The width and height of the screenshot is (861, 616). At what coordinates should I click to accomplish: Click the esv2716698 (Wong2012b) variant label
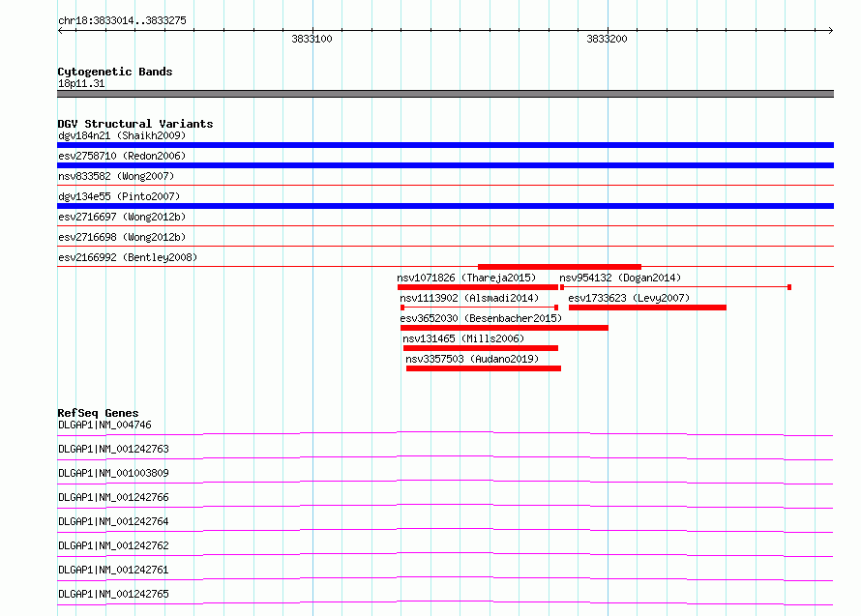pos(122,237)
